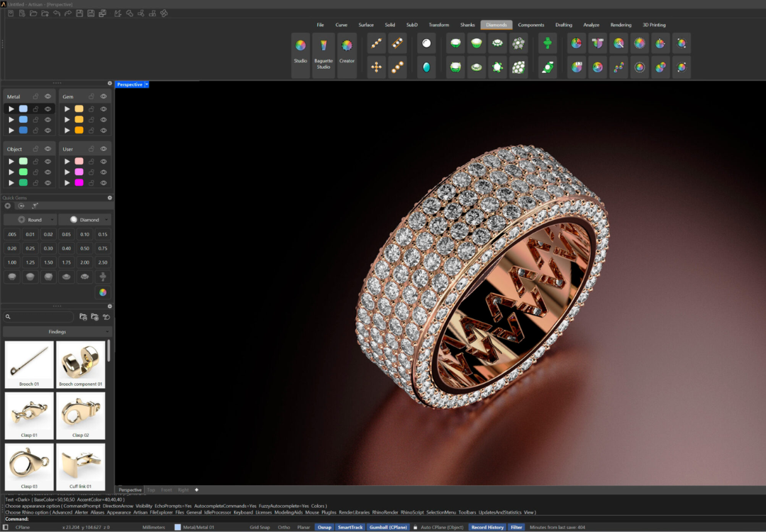Image resolution: width=766 pixels, height=532 pixels.
Task: Expand the last User layer arrow
Action: tap(67, 183)
